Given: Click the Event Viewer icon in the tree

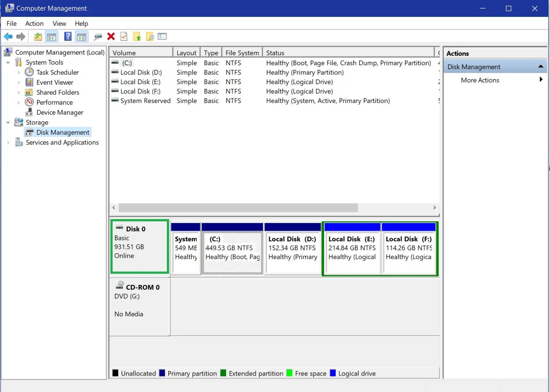Looking at the screenshot, I should pos(29,82).
